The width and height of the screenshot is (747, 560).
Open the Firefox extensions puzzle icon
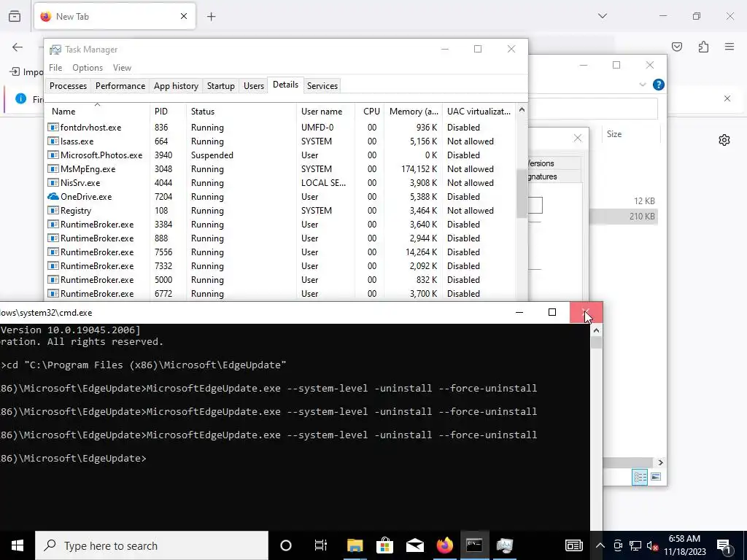[703, 47]
